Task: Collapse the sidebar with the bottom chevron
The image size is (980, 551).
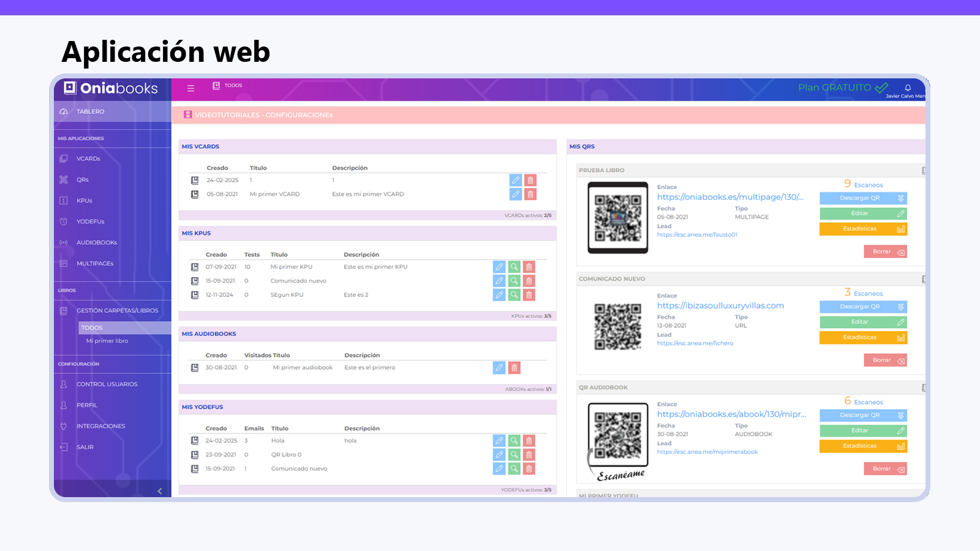Action: click(159, 491)
